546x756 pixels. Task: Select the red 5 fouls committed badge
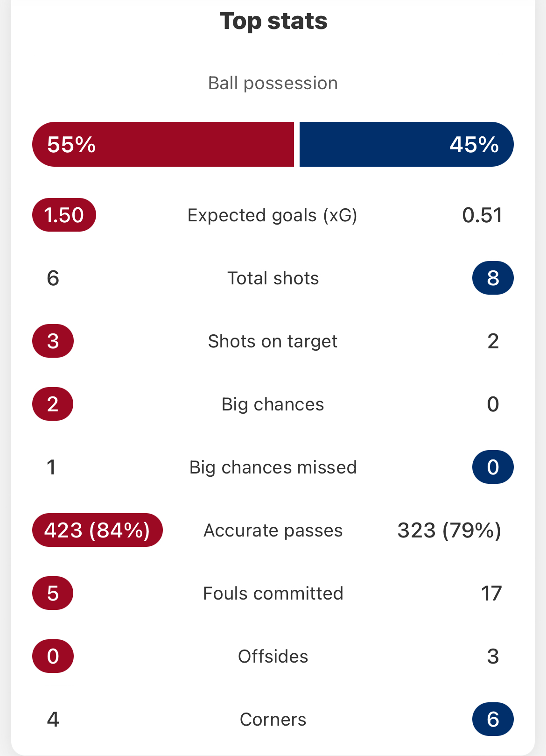(53, 593)
